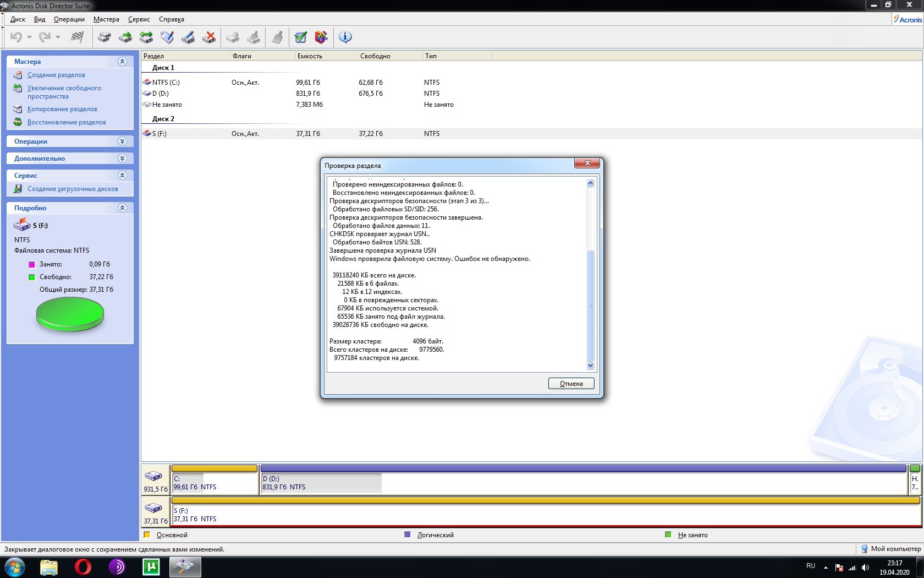Open the Сервис menu
Screen dimensions: 924x578
click(139, 19)
